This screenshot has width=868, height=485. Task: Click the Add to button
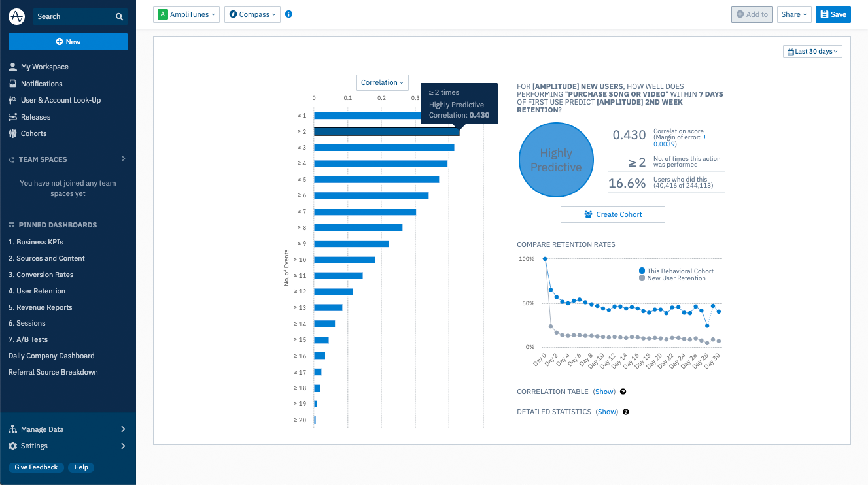[752, 14]
